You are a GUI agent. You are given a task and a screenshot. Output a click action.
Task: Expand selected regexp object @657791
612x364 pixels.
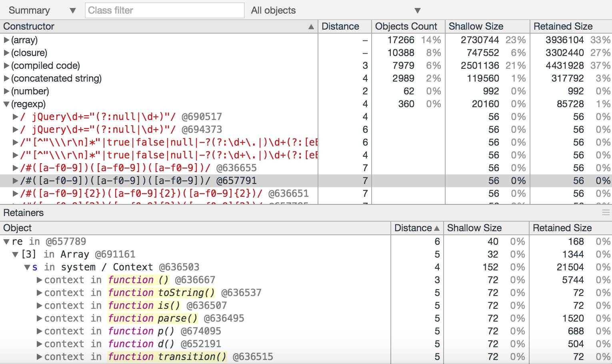click(15, 181)
